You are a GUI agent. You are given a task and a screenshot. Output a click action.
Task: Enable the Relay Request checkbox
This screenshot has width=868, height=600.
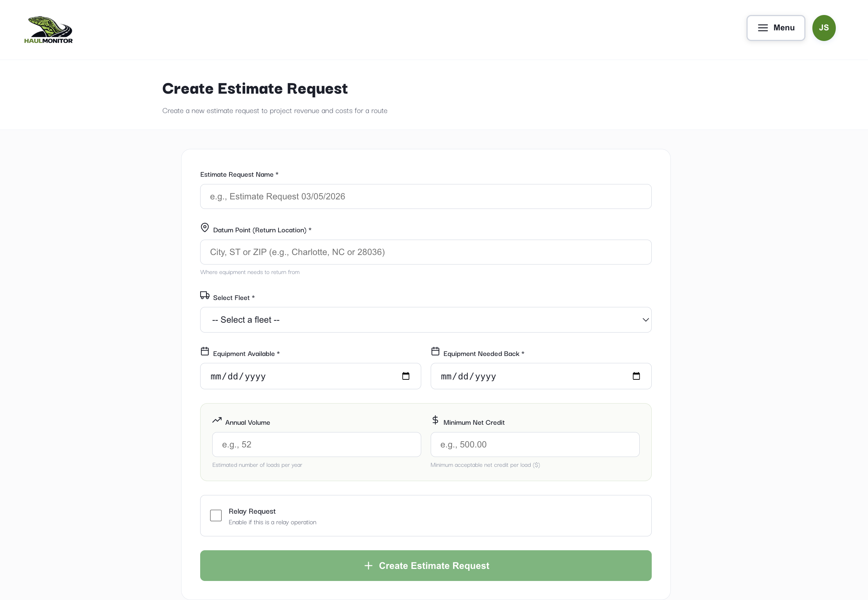216,515
